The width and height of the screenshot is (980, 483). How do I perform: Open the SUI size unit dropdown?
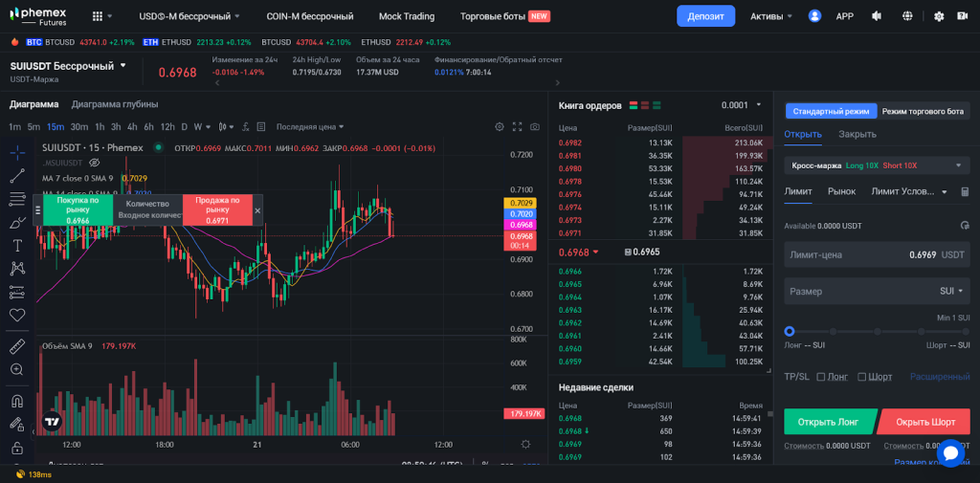coord(951,291)
